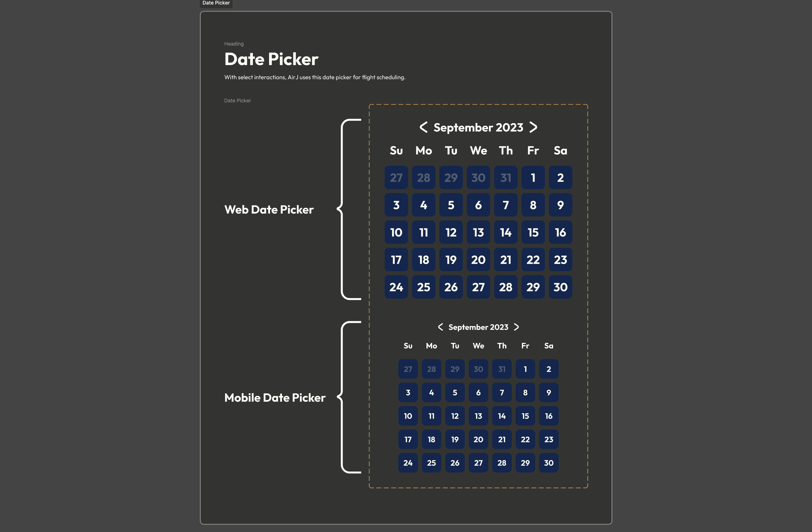This screenshot has height=532, width=812.
Task: Click the next month arrow on mobile picker
Action: pyautogui.click(x=516, y=327)
